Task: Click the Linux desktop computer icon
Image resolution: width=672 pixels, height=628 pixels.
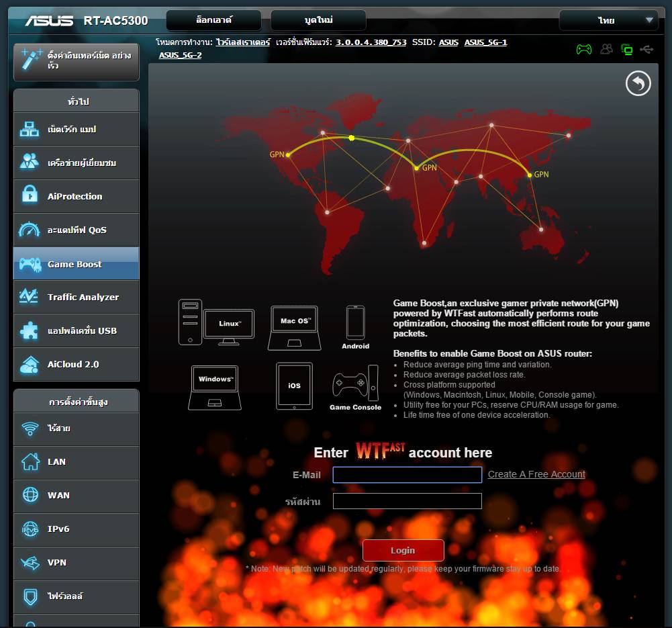Action: (216, 322)
